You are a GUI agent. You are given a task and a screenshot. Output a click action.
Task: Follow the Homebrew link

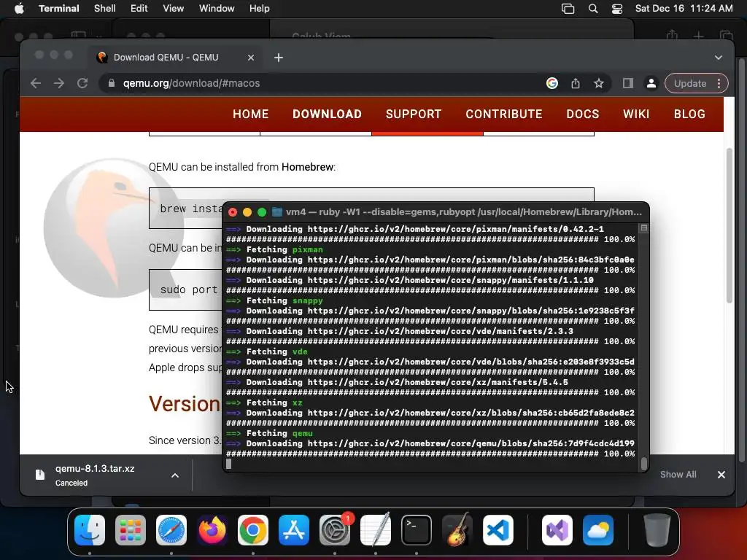point(307,167)
